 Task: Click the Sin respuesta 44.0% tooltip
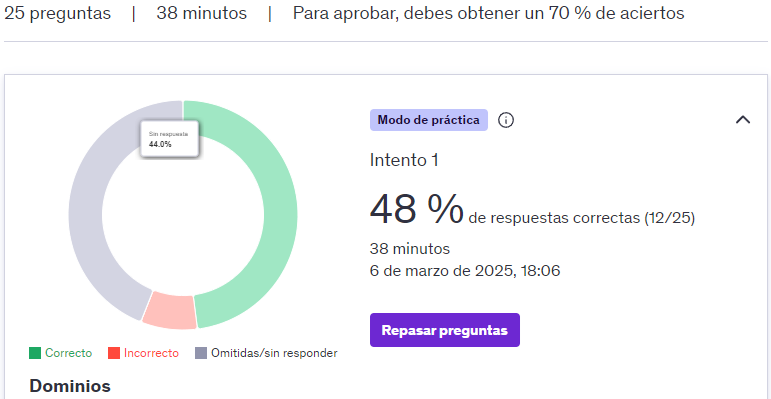tap(170, 139)
